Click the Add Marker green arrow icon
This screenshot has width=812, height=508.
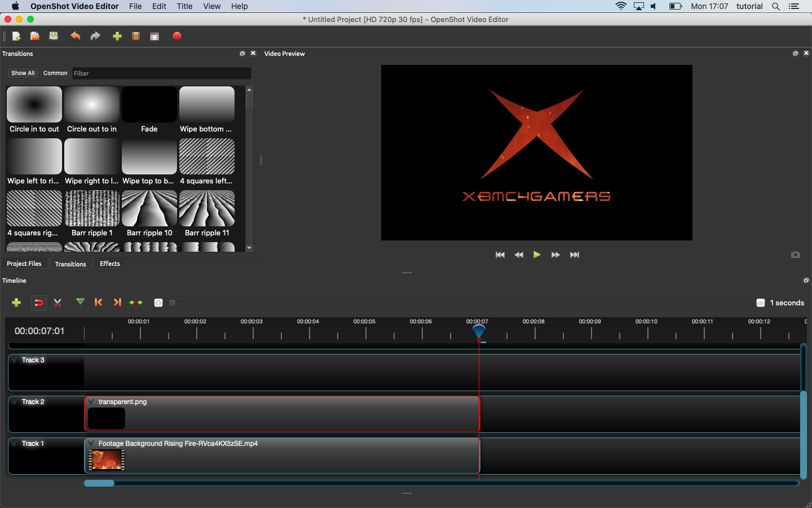pos(80,302)
